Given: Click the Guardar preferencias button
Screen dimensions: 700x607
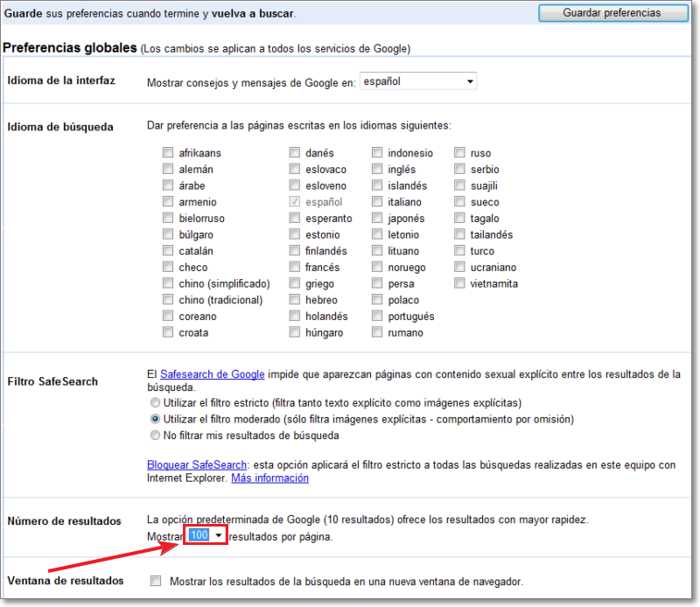Looking at the screenshot, I should tap(613, 13).
